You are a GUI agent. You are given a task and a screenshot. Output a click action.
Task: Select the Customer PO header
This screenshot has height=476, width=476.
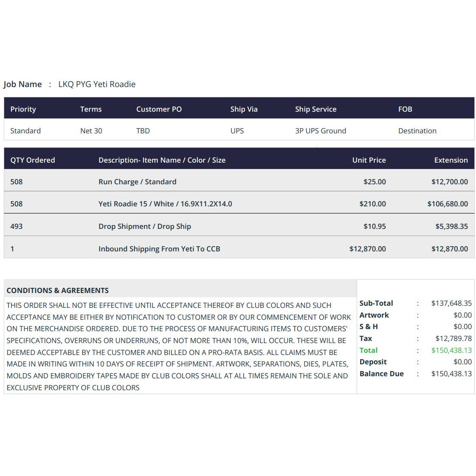(x=159, y=109)
